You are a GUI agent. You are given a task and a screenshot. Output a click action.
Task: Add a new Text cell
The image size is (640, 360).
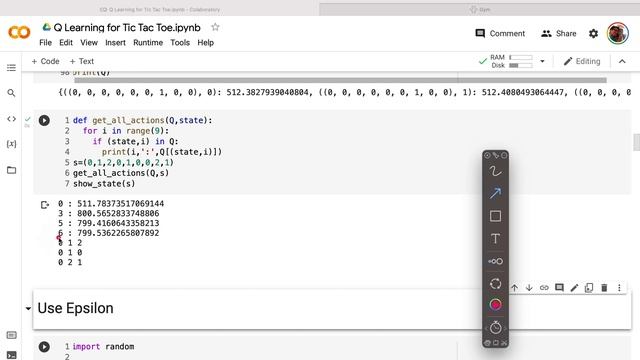pyautogui.click(x=82, y=61)
